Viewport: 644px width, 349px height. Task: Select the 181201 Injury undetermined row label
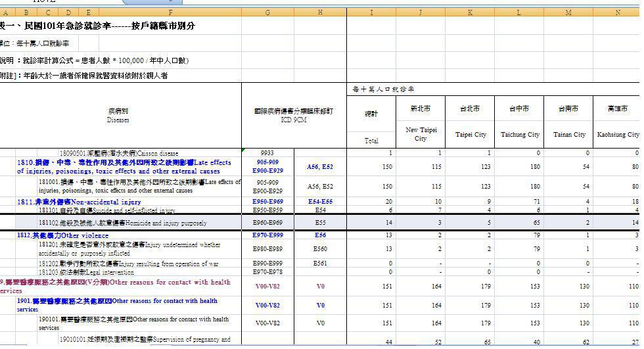tap(129, 249)
